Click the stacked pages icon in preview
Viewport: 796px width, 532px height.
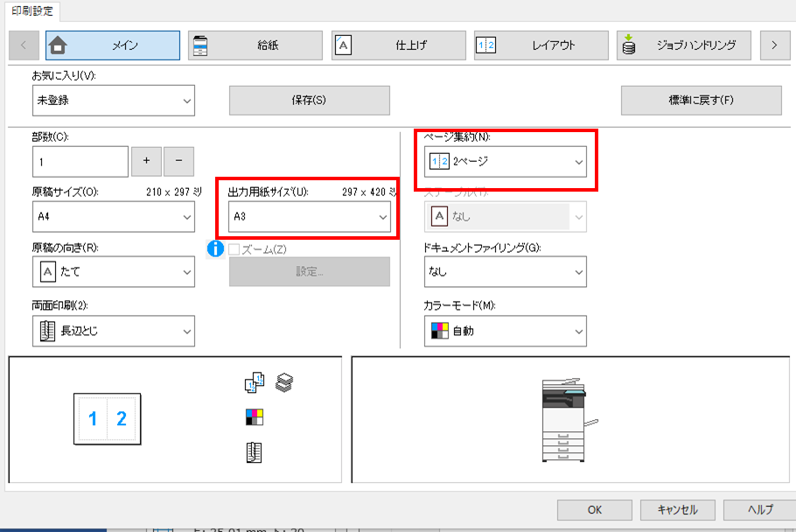[283, 381]
